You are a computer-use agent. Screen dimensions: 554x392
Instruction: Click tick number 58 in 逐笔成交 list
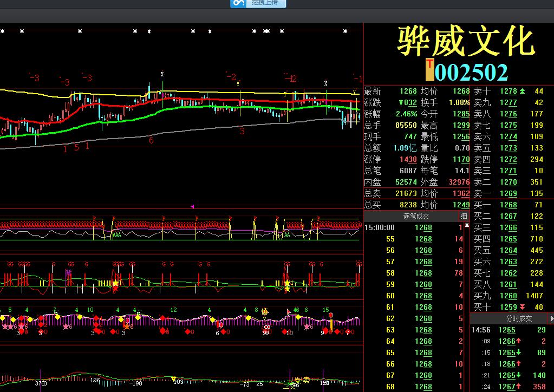click(x=390, y=273)
